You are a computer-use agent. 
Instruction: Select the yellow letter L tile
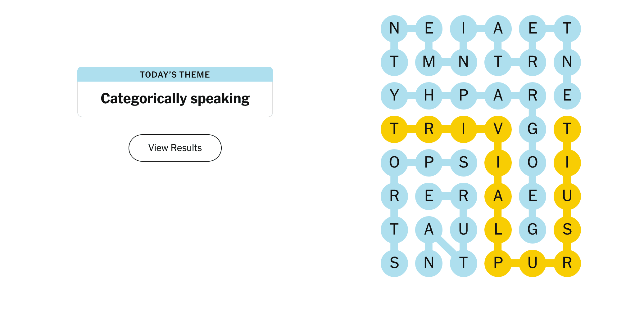tap(498, 230)
